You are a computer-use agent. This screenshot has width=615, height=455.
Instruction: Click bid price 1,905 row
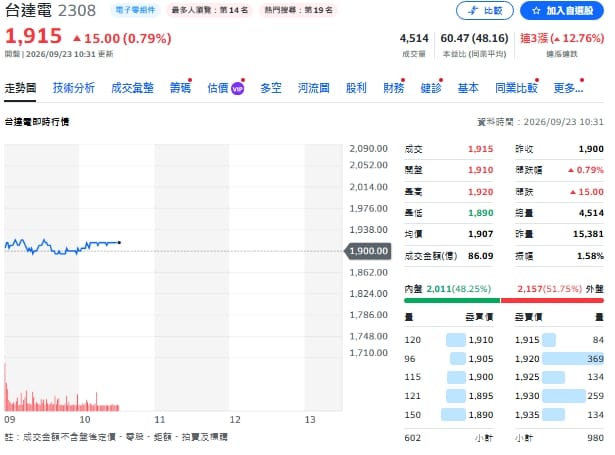point(449,359)
